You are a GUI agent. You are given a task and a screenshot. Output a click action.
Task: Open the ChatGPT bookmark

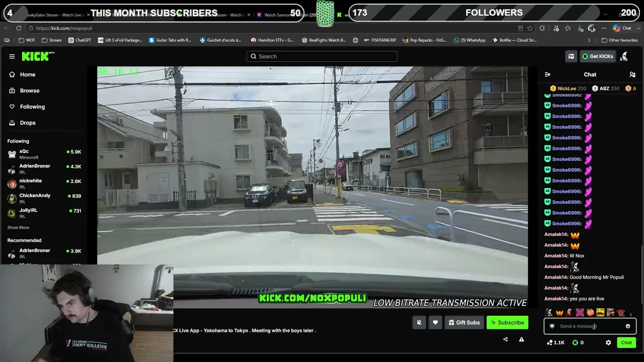tap(79, 40)
